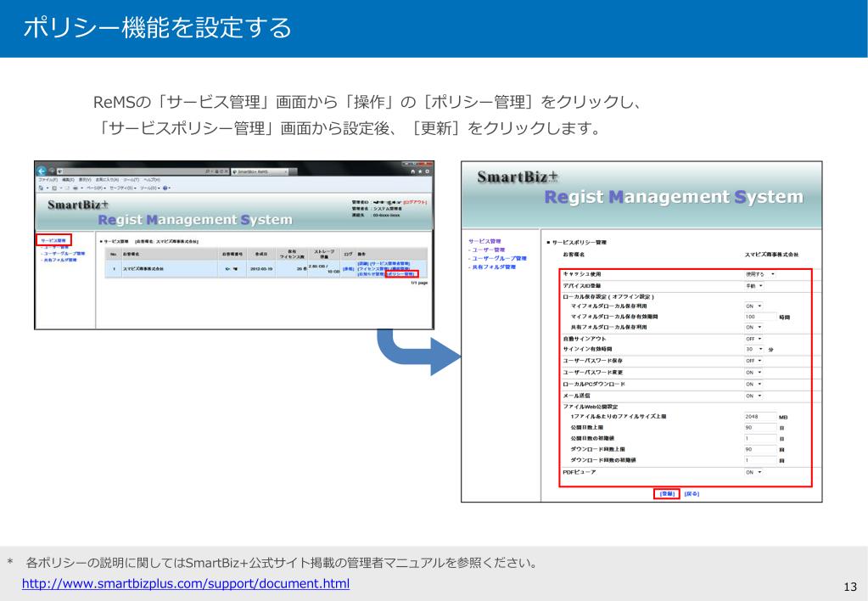The image size is (868, 601).
Task: Open the ヘルプ(H) menu in browser
Action: (x=152, y=180)
